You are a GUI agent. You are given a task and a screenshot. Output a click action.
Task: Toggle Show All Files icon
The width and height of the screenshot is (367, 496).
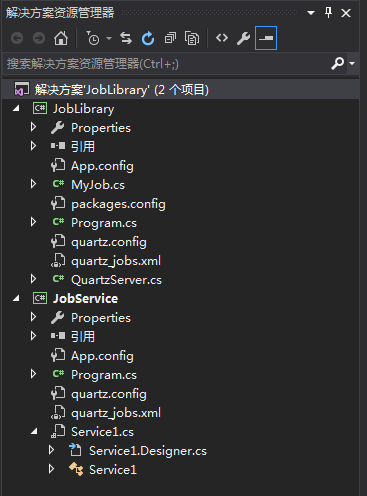pos(192,38)
